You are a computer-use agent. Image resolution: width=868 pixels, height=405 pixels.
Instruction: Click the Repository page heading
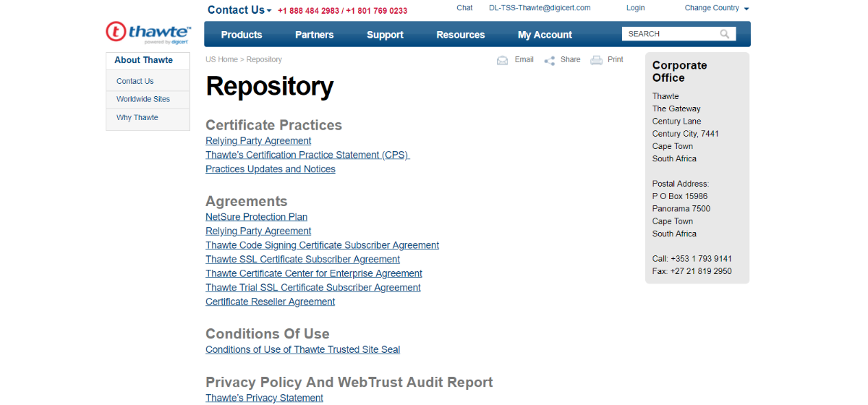point(269,86)
